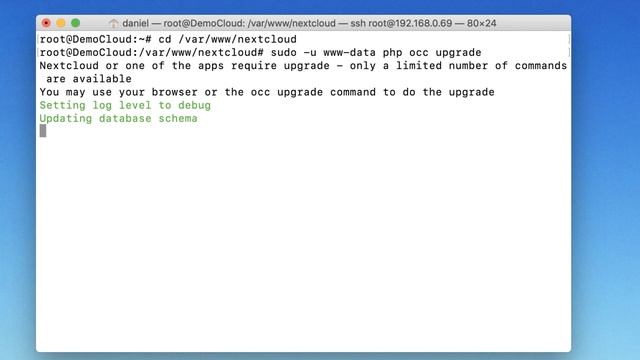Maximize the Terminal with green button

tap(76, 23)
